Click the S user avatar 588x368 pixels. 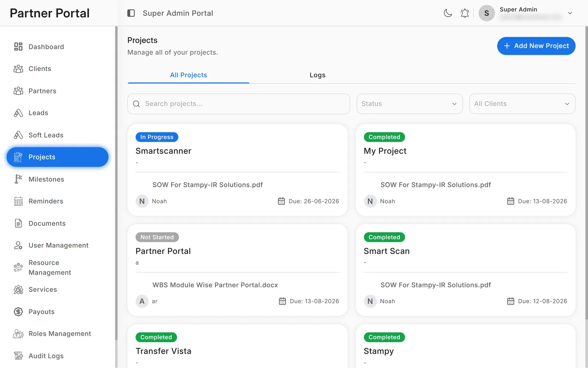tap(487, 13)
